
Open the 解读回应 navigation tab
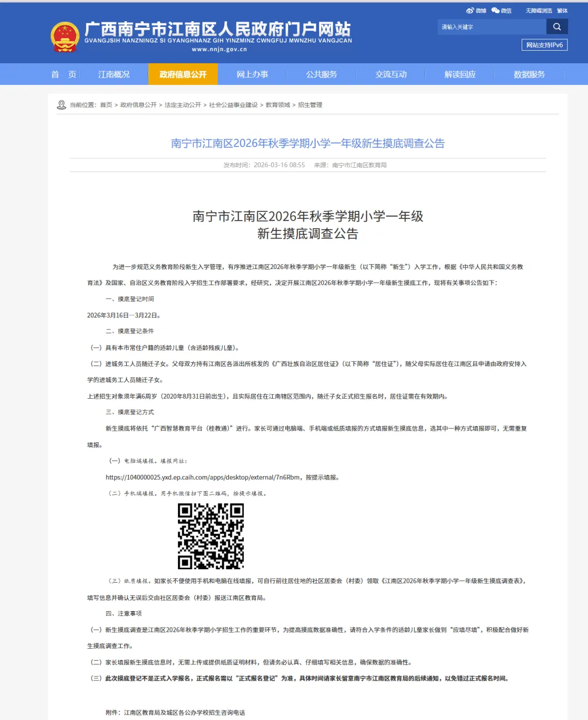(x=460, y=74)
